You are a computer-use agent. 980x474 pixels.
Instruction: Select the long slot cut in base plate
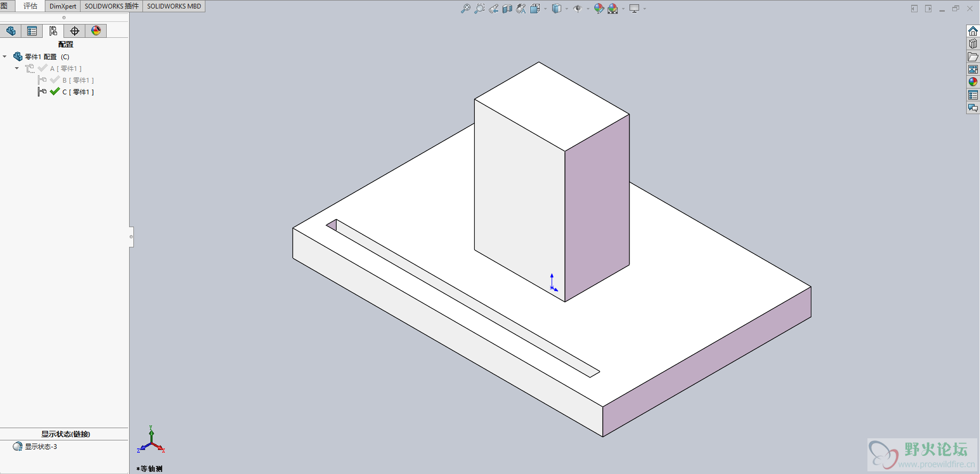(x=463, y=299)
